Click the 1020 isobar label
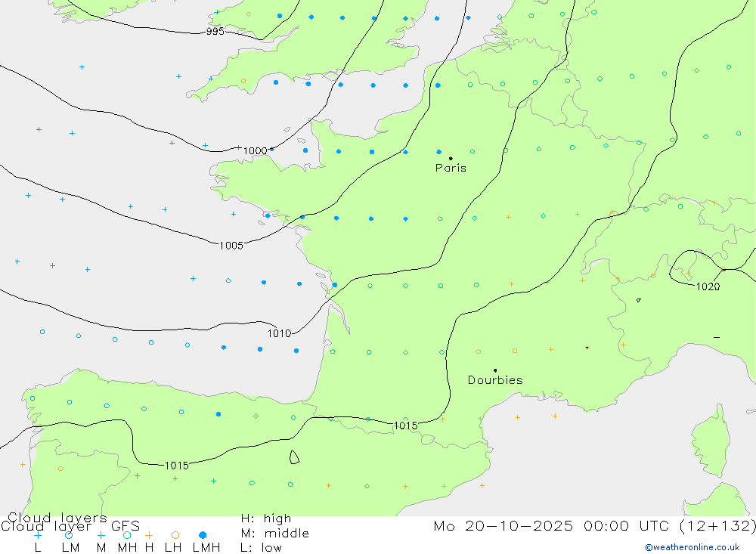 click(x=708, y=287)
